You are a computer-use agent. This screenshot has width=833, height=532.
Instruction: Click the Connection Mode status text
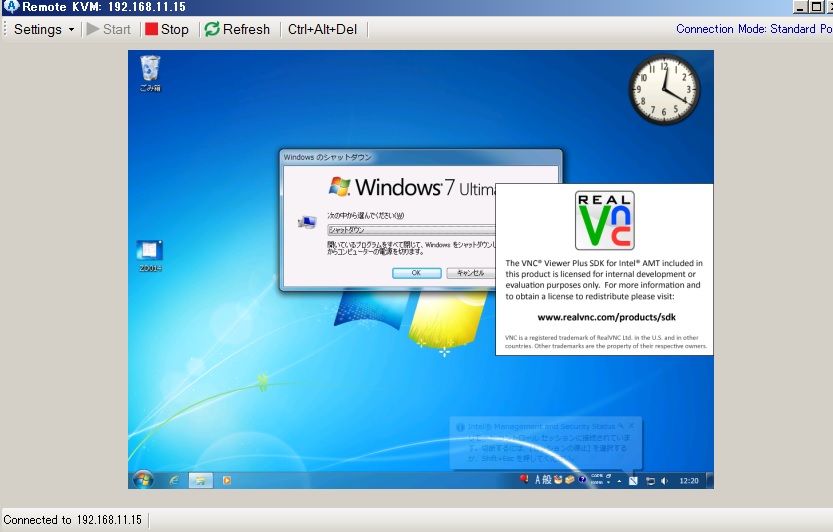coord(754,29)
